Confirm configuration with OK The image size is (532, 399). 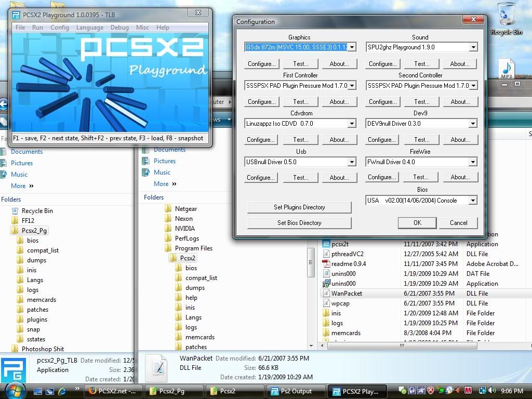pos(417,223)
